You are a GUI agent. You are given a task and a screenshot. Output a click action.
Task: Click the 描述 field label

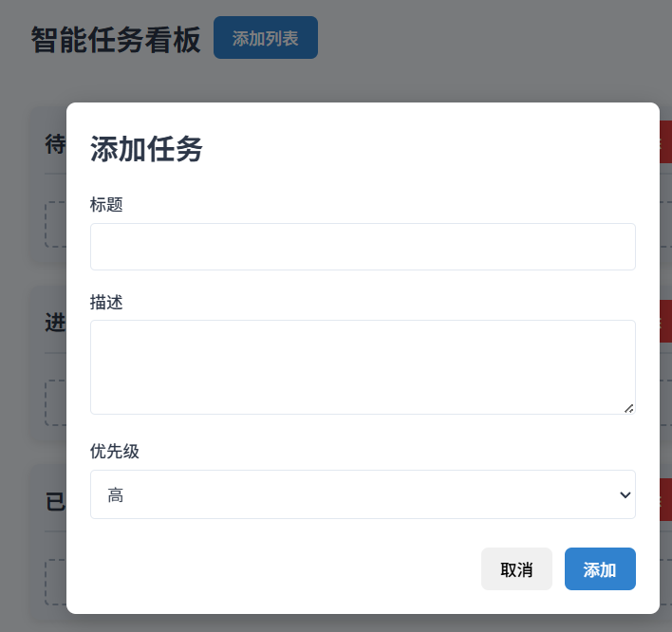pos(106,303)
